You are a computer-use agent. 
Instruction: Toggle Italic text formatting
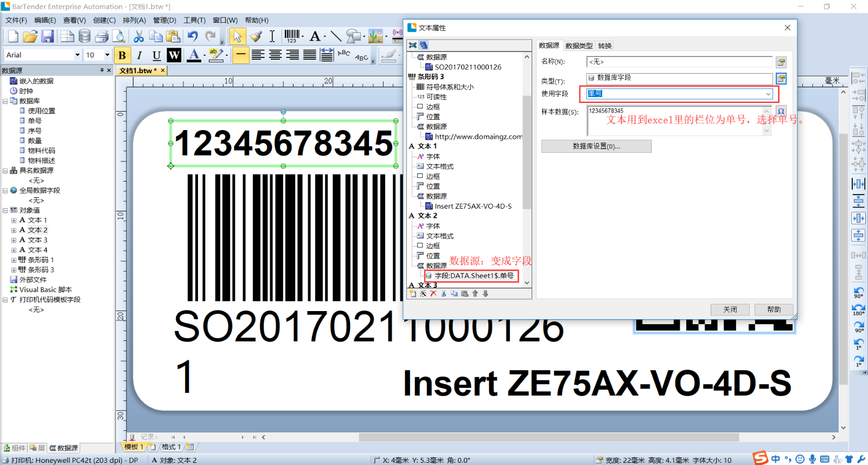pyautogui.click(x=139, y=55)
